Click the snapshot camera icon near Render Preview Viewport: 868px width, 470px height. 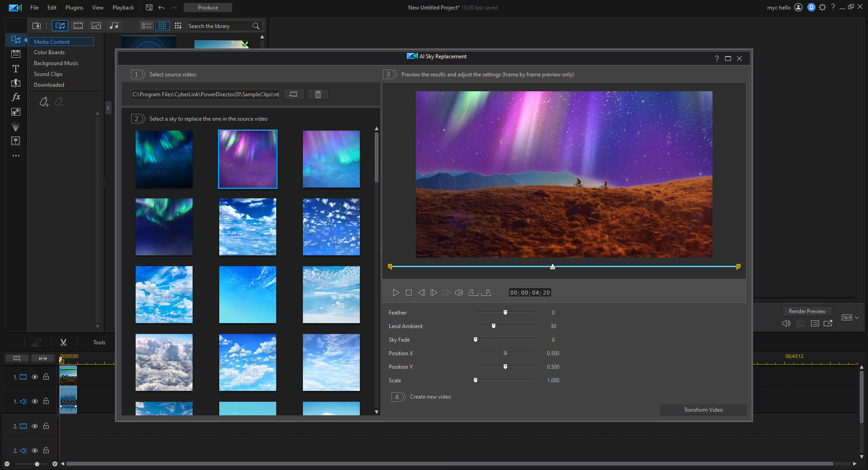point(800,324)
